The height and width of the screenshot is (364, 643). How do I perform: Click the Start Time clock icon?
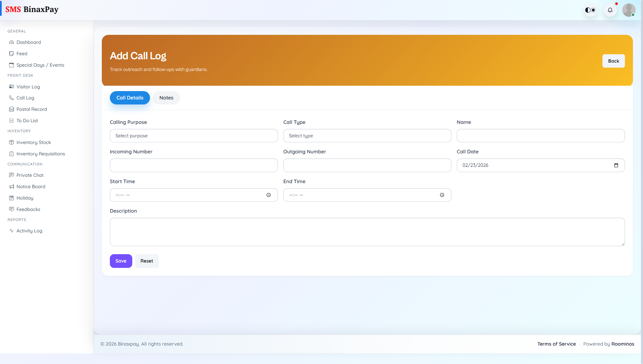(x=269, y=195)
